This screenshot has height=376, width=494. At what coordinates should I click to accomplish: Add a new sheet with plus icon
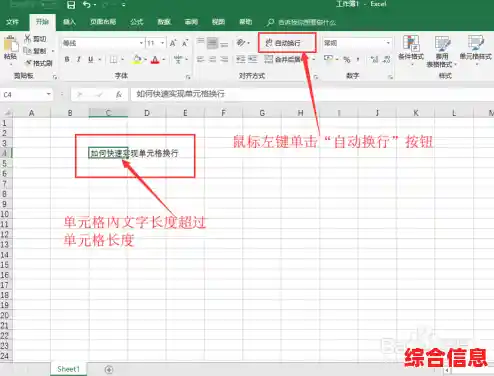click(109, 369)
